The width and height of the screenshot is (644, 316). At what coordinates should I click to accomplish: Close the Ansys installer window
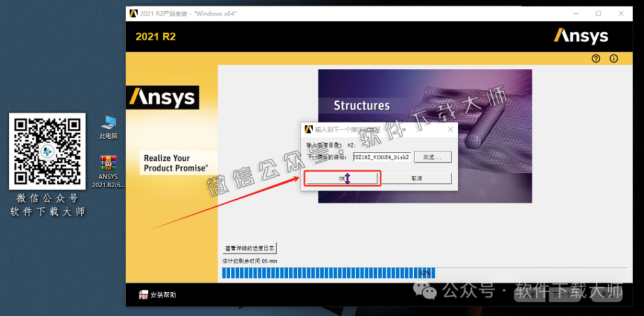point(621,14)
